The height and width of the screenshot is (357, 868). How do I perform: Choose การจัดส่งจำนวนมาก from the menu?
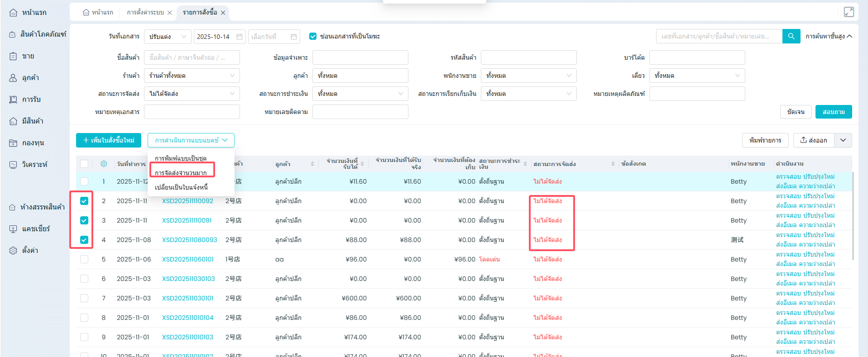[x=181, y=173]
